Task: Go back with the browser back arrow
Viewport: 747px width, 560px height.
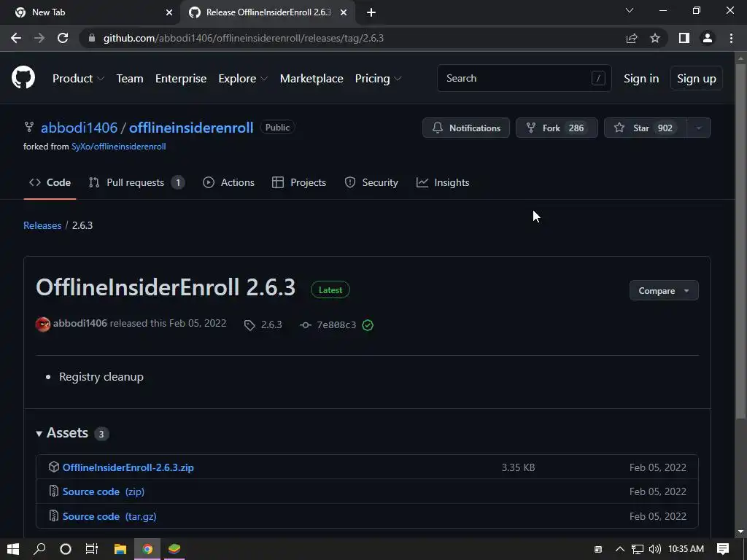Action: [16, 38]
